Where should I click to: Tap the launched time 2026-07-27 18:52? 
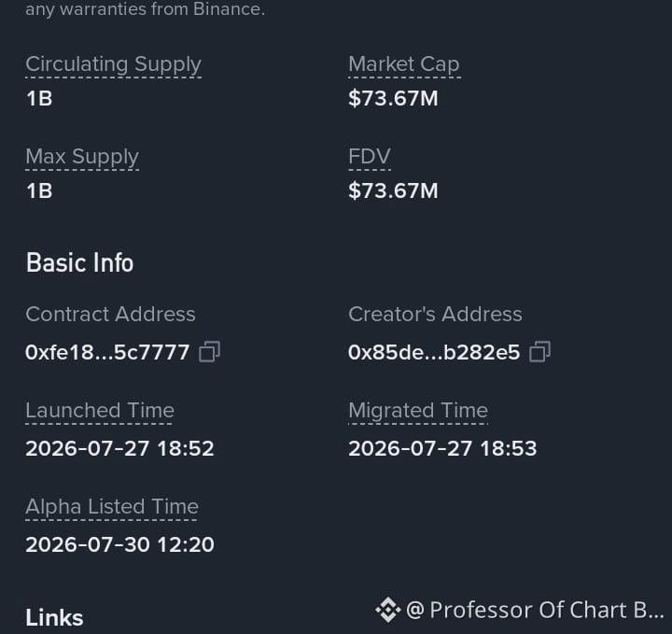coord(119,448)
